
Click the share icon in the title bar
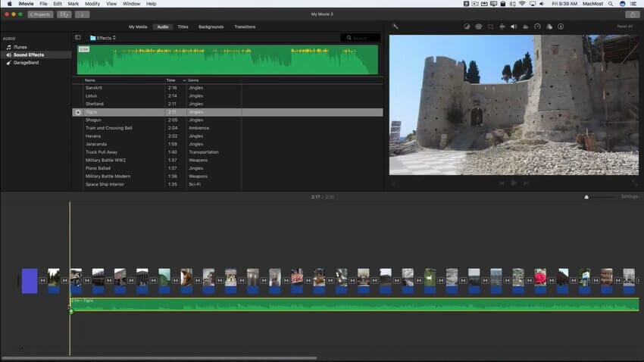[x=632, y=14]
